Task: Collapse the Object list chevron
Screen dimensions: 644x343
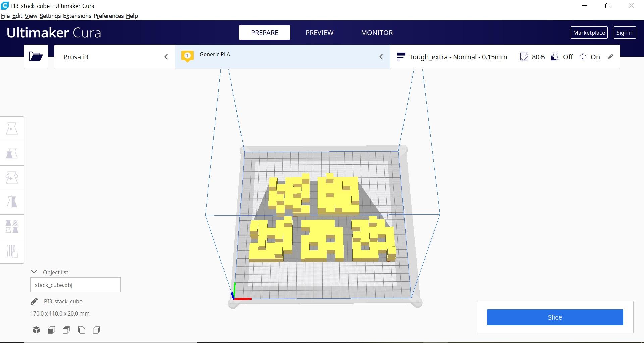Action: [34, 272]
